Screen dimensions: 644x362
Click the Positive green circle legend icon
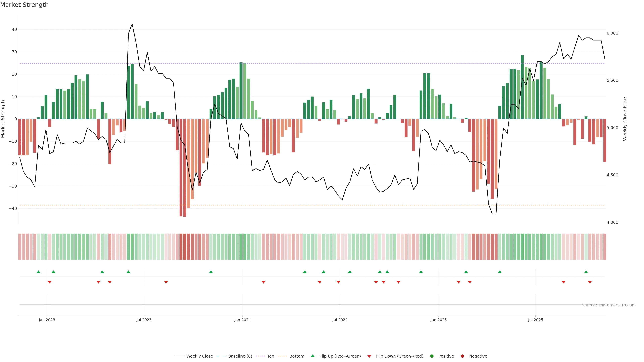click(x=432, y=356)
